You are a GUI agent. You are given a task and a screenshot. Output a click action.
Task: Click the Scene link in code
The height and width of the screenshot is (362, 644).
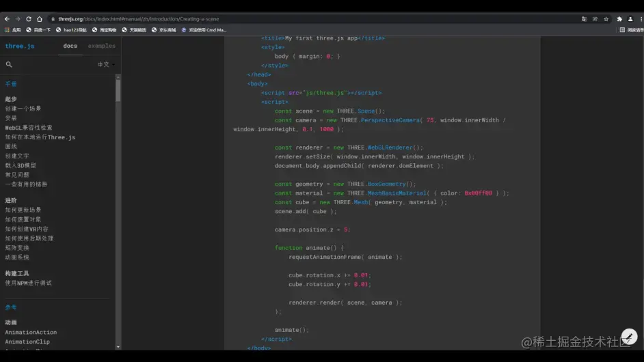pos(366,111)
